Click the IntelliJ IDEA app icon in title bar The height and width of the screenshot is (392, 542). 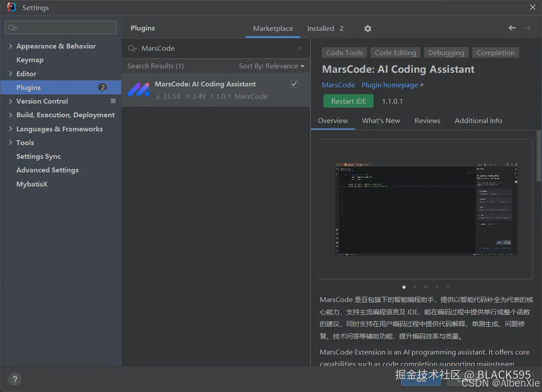tap(11, 7)
